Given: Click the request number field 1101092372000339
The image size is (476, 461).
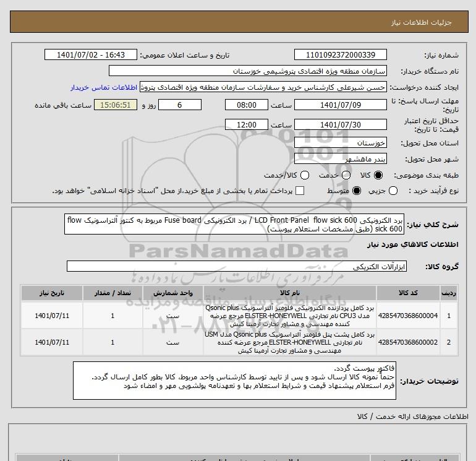Looking at the screenshot, I should point(340,54).
